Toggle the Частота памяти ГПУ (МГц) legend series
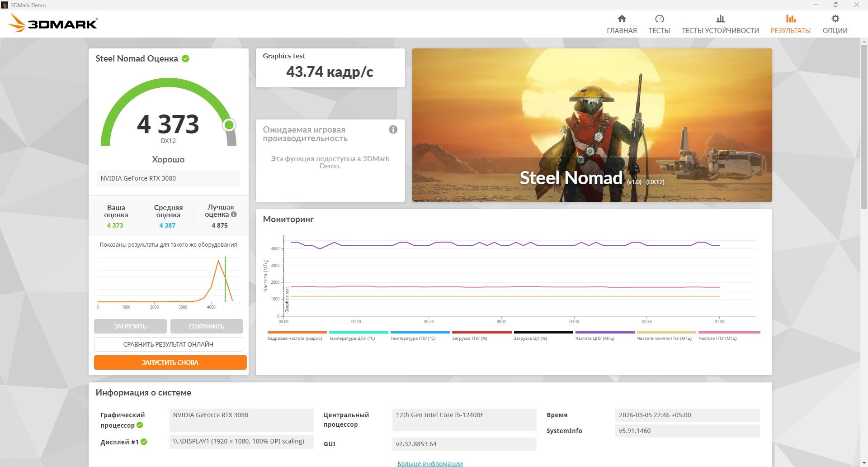This screenshot has width=868, height=467. 666,336
